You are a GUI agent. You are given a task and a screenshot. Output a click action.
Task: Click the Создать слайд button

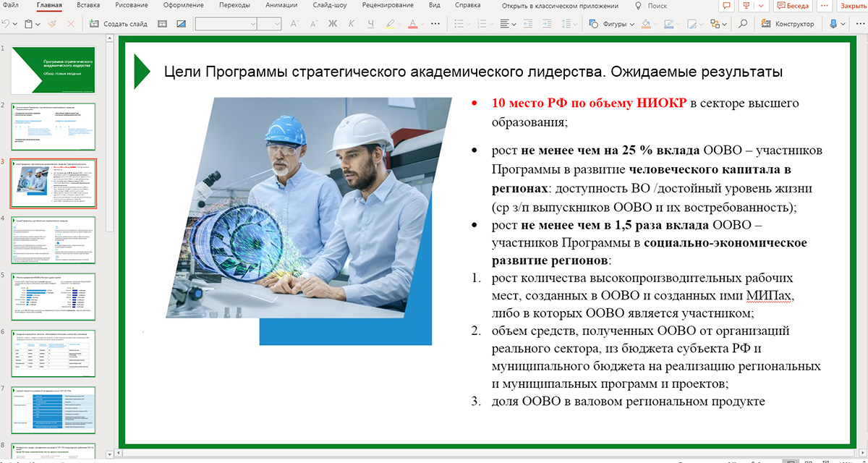click(119, 24)
